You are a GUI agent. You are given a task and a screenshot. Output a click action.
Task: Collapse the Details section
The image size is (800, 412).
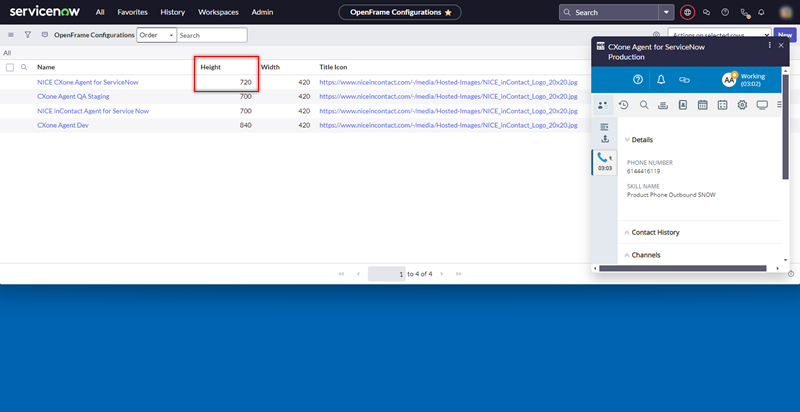click(x=639, y=140)
